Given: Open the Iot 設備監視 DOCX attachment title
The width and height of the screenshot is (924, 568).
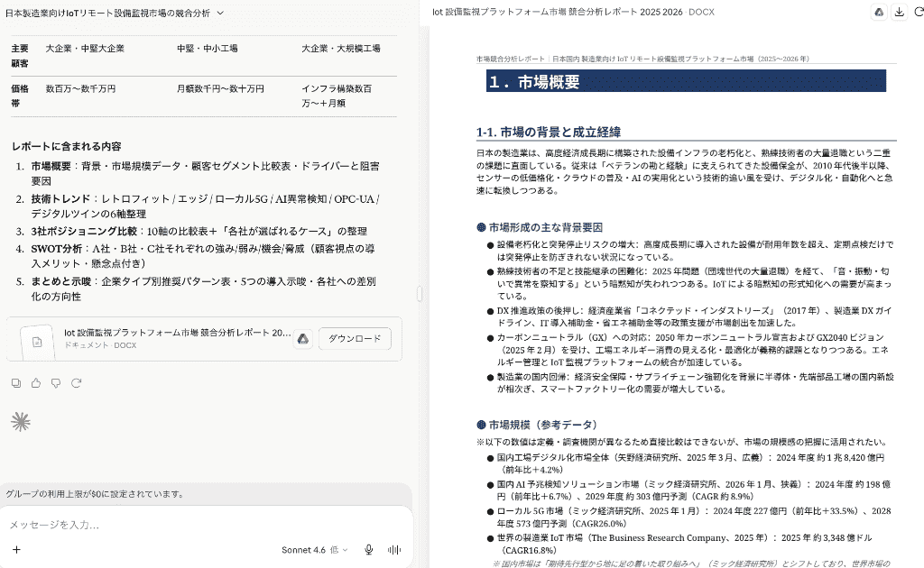Looking at the screenshot, I should 178,333.
